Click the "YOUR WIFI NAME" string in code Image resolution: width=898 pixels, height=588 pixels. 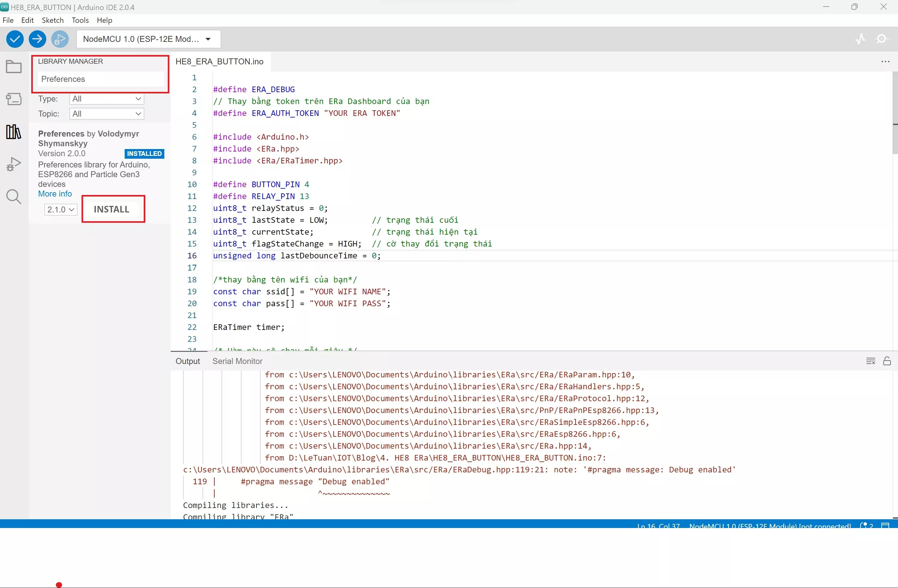tap(347, 292)
